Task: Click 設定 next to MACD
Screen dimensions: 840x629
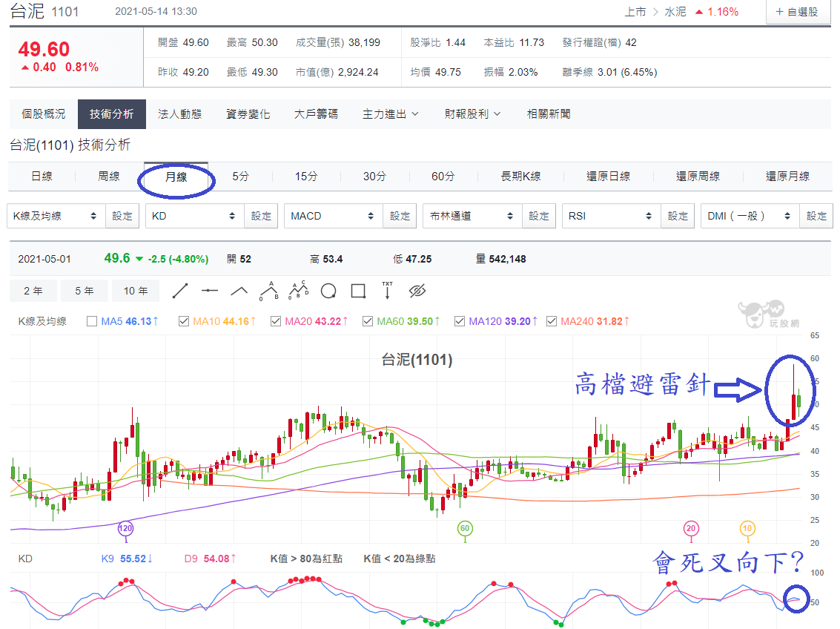Action: coord(400,216)
